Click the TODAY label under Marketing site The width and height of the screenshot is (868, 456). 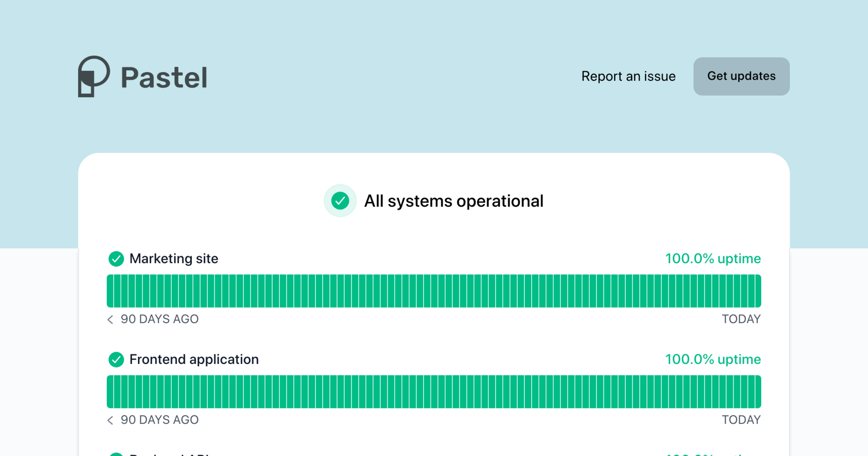click(x=741, y=319)
